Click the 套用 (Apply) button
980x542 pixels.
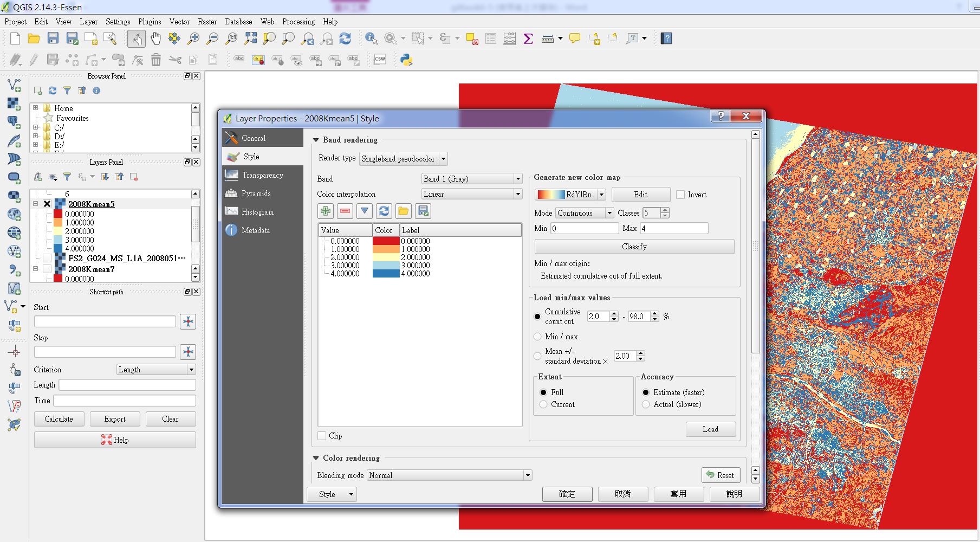[678, 494]
